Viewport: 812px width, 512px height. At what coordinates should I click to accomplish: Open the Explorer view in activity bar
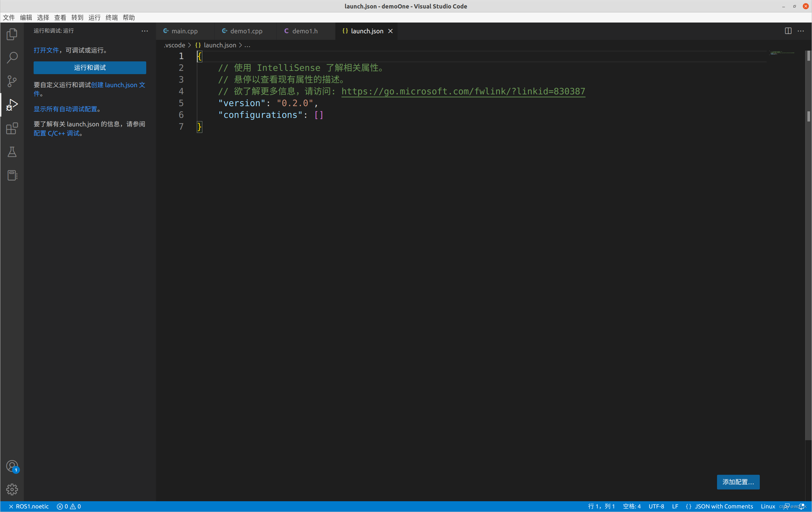coord(12,34)
